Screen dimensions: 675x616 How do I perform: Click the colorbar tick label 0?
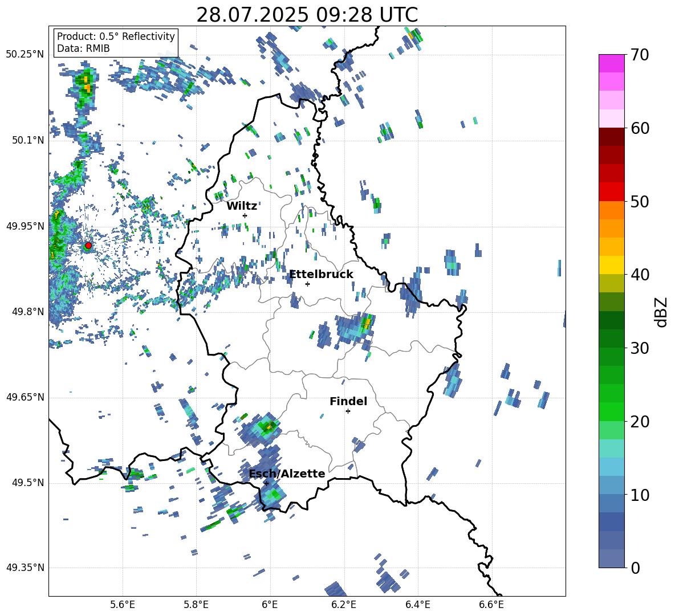click(635, 568)
